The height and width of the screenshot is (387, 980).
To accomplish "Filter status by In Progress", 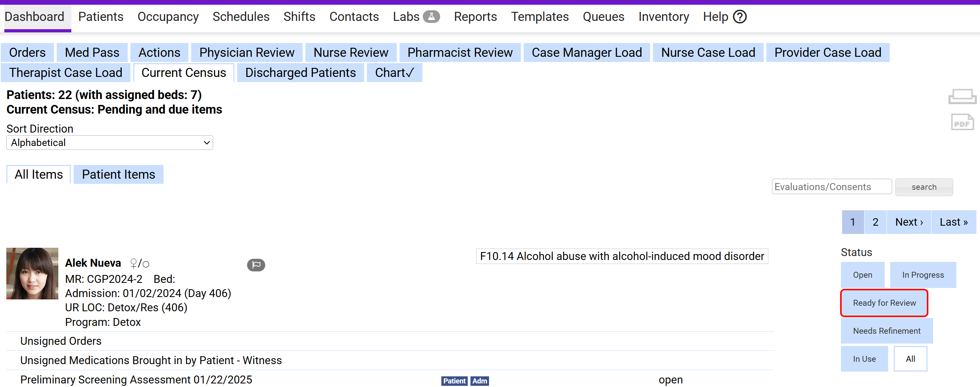I will (922, 275).
